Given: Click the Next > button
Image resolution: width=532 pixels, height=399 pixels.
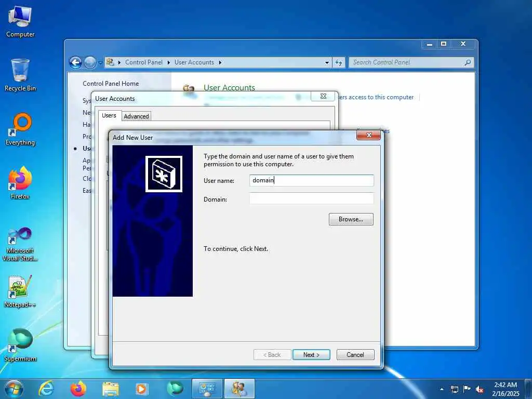Looking at the screenshot, I should (311, 354).
